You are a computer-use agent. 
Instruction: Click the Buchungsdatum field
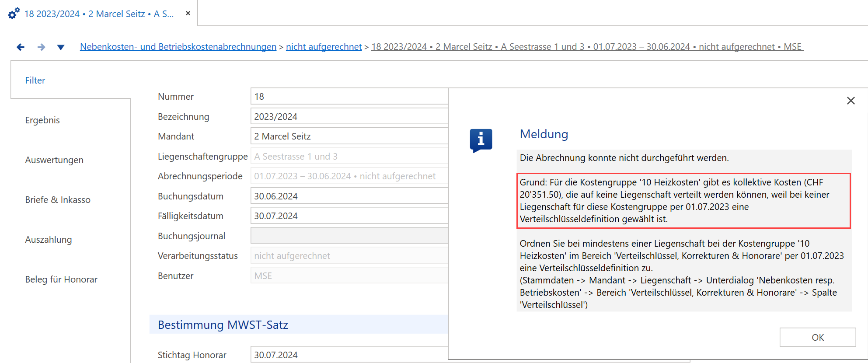349,196
